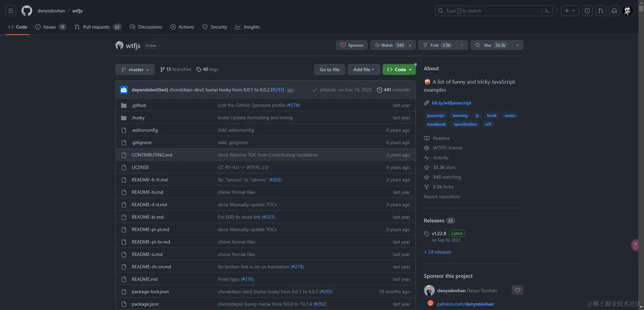Screen dimensions: 644x310
Task: Open the command palette icon in search bar
Action: (547, 11)
